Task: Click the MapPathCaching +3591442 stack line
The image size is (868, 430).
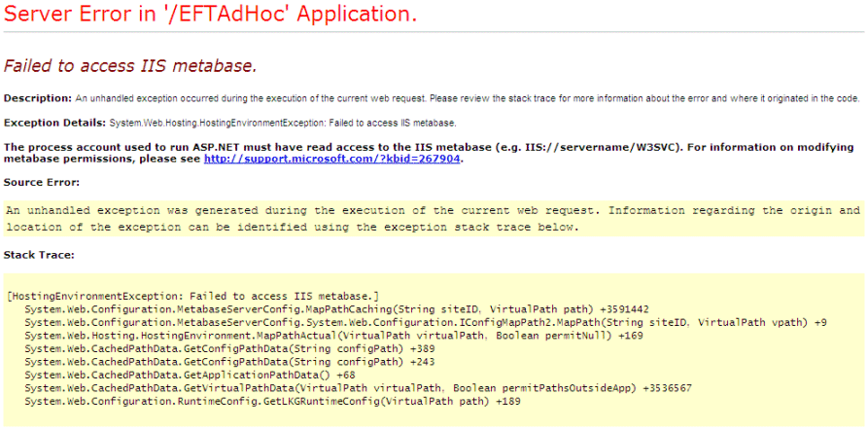Action: click(x=336, y=309)
